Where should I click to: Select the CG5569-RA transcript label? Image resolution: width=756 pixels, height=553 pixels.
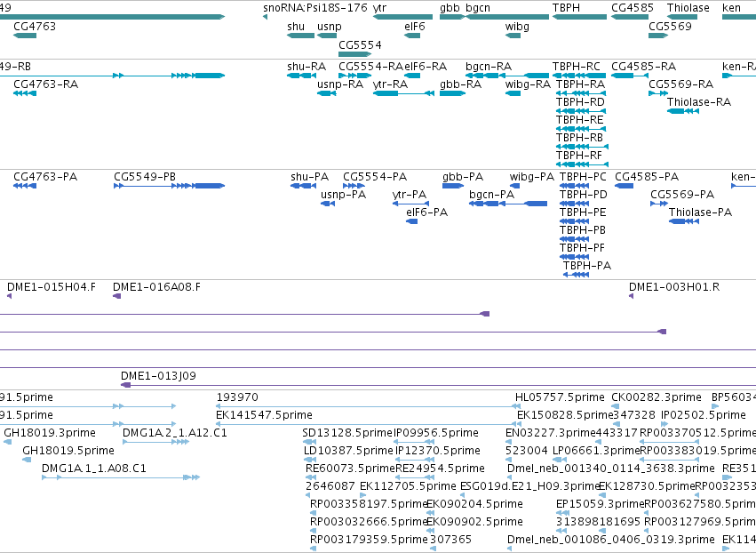(680, 84)
